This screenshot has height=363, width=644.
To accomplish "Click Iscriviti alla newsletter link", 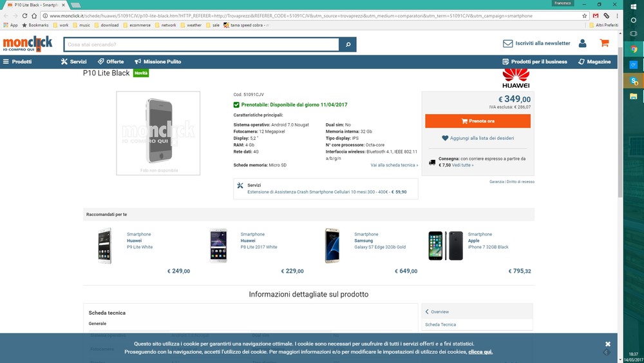I will pyautogui.click(x=542, y=43).
